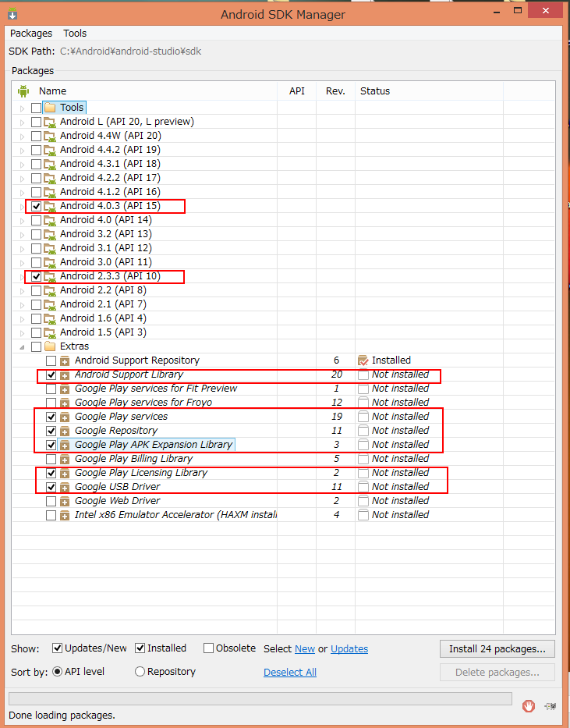
Task: Open the Packages menu
Action: 31,34
